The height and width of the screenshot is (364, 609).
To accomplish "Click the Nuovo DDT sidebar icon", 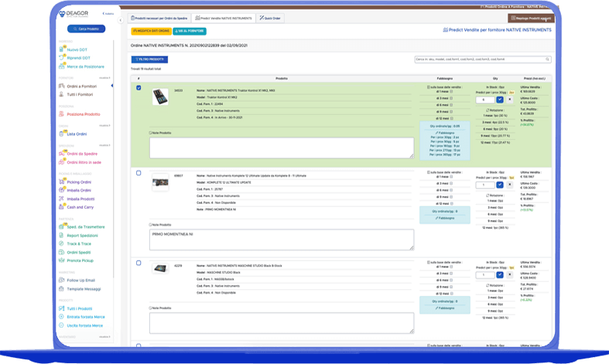I will click(61, 49).
